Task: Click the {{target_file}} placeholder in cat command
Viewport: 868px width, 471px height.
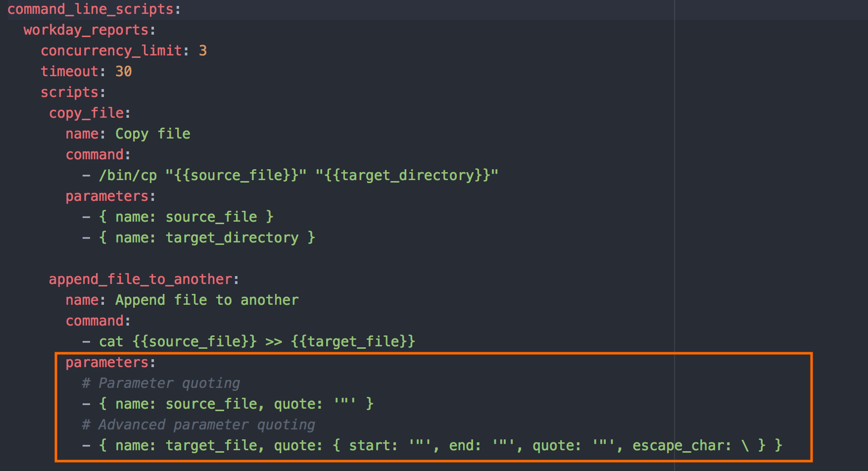Action: coord(353,342)
